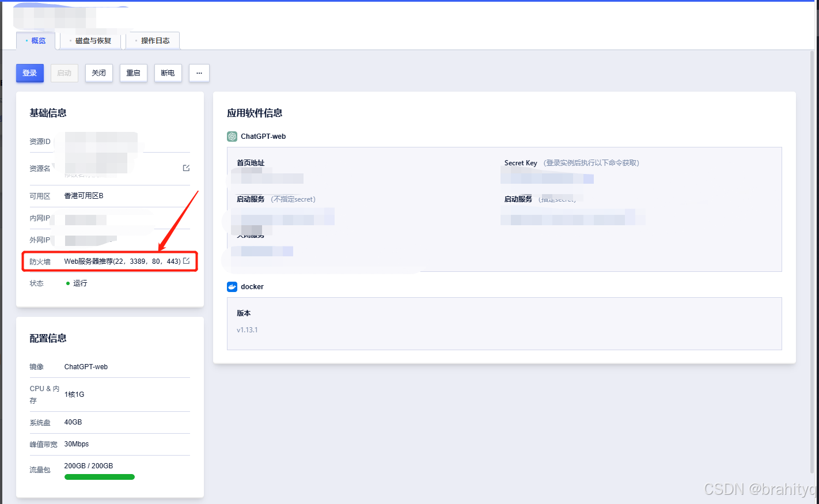
Task: Click the 断电 power-off button
Action: [168, 73]
